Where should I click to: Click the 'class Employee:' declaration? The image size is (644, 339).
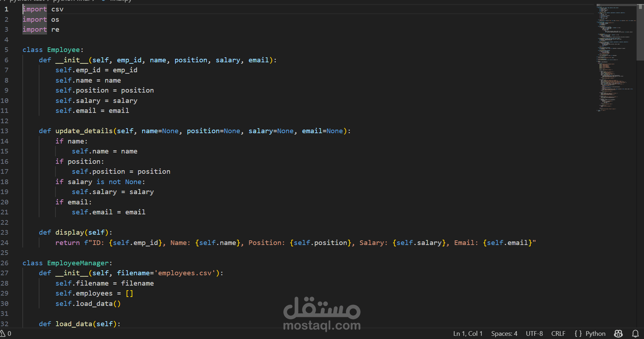point(53,50)
